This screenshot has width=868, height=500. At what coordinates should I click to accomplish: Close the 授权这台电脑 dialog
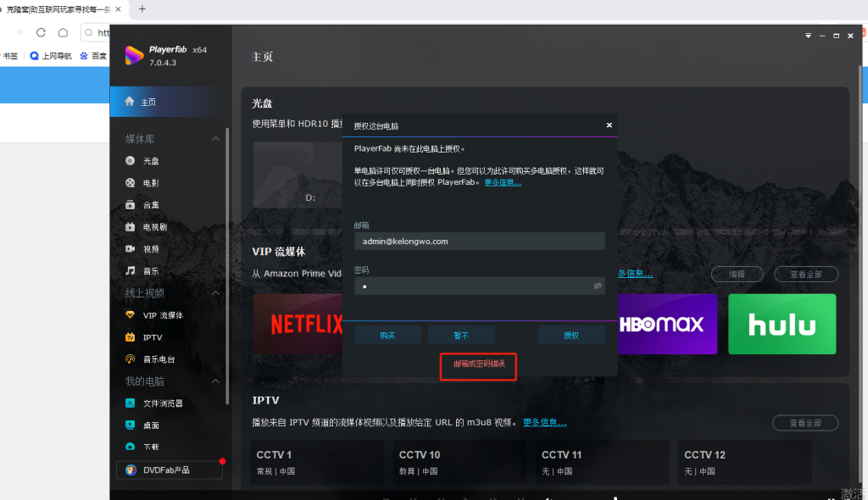coord(609,125)
